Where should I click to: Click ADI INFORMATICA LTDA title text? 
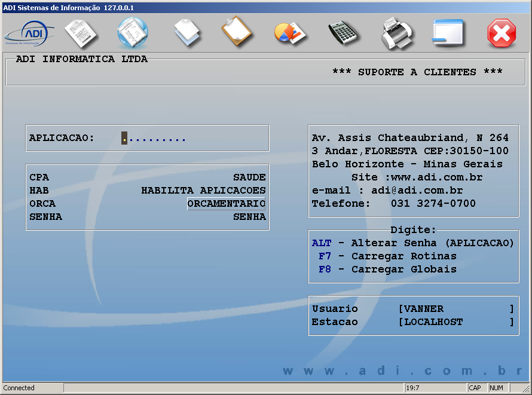pyautogui.click(x=82, y=59)
